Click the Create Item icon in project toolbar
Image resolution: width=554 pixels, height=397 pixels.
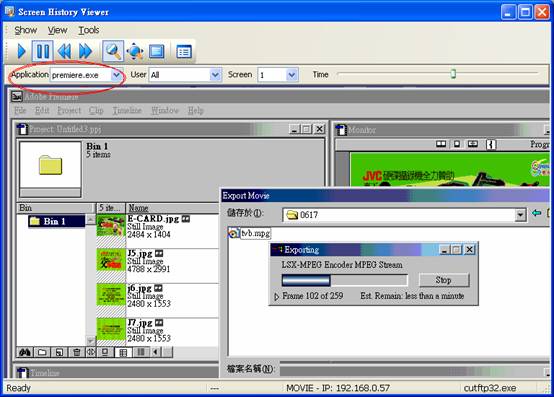(x=59, y=352)
